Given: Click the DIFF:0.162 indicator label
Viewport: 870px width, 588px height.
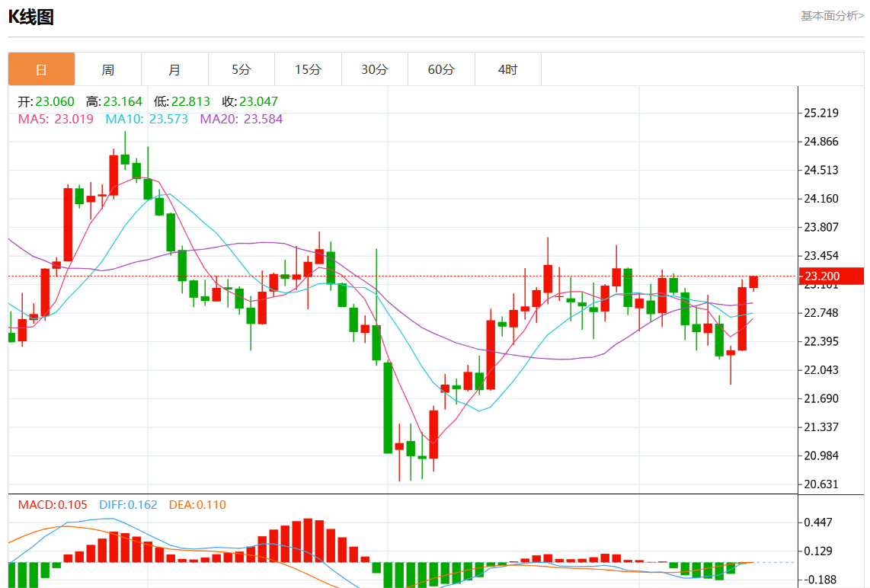Looking at the screenshot, I should point(128,505).
